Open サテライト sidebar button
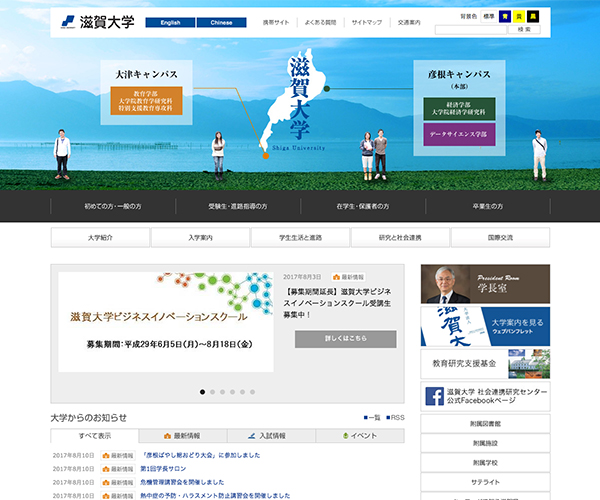 pyautogui.click(x=485, y=482)
